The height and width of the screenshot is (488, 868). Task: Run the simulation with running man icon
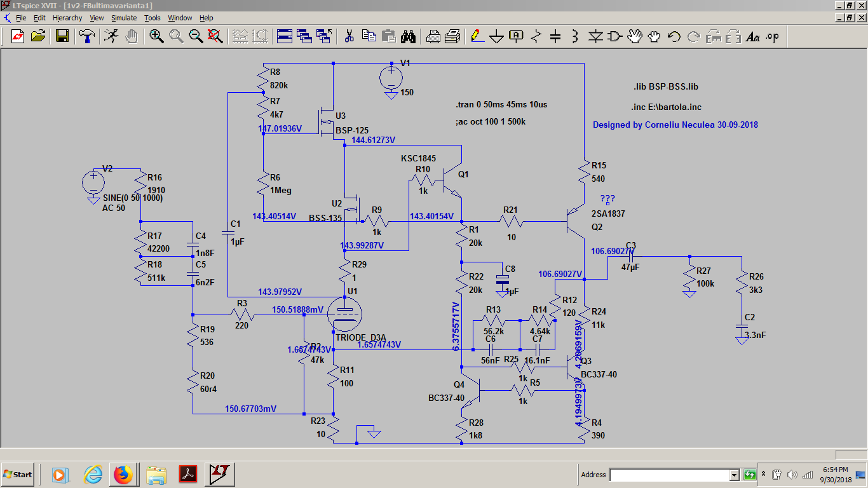111,36
